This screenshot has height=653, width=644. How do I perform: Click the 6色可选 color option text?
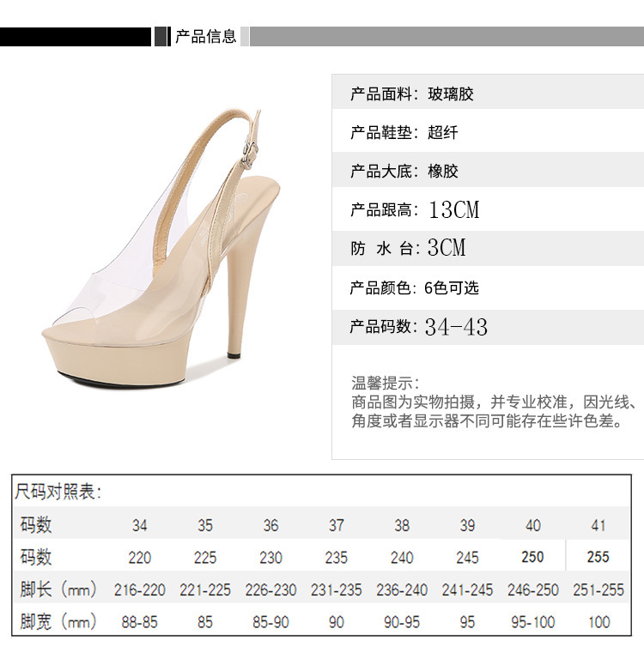pos(452,287)
